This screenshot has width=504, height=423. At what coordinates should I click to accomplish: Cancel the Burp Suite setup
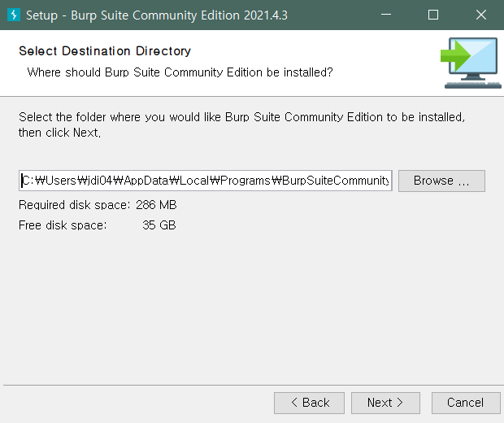tap(466, 403)
